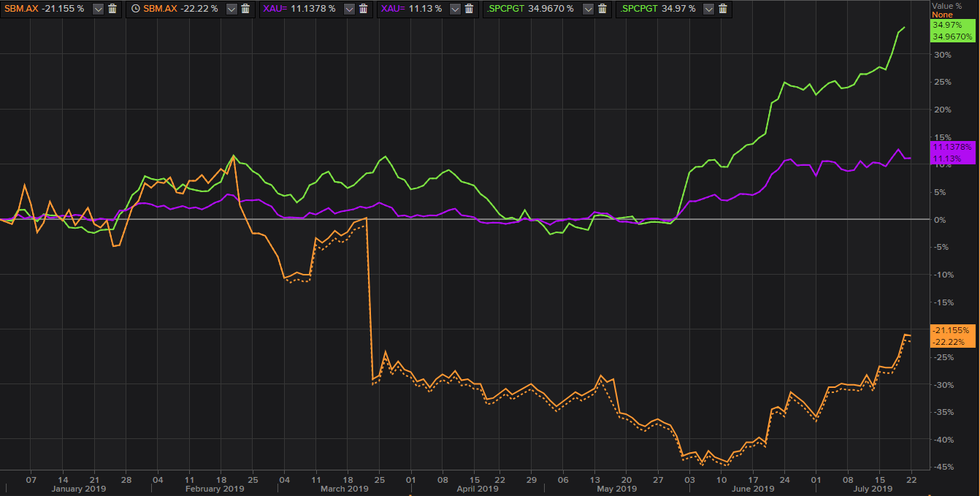Click the orange 'None' axis label
The height and width of the screenshot is (496, 980).
[942, 15]
